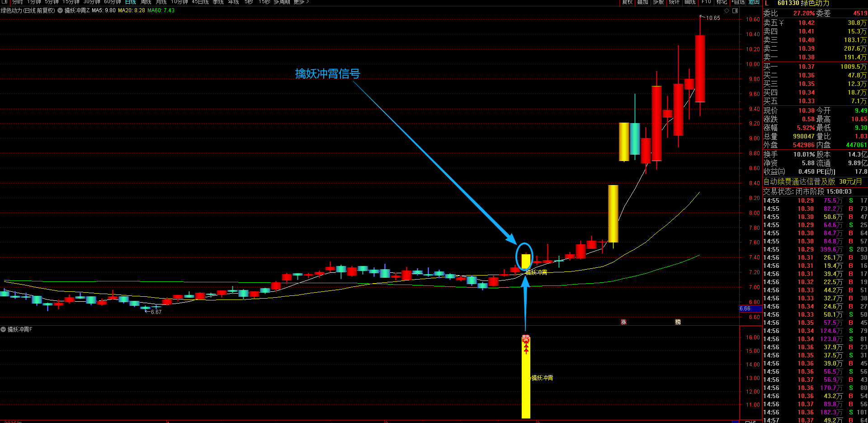Click the 卖五 10.42 order row
This screenshot has width=868, height=423.
[x=815, y=23]
